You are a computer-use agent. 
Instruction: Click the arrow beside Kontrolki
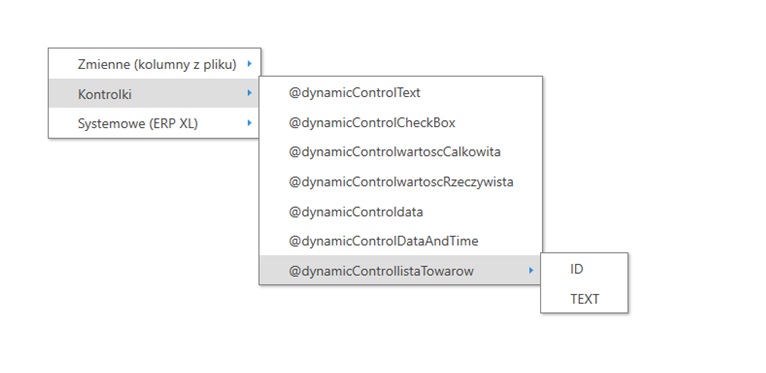(250, 93)
